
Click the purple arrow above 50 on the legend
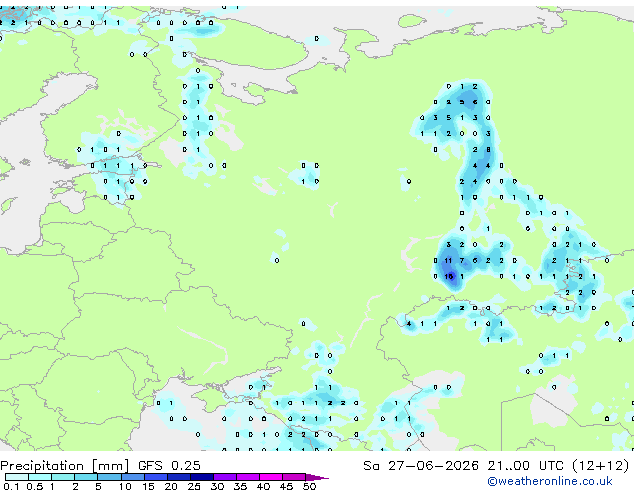point(317,477)
